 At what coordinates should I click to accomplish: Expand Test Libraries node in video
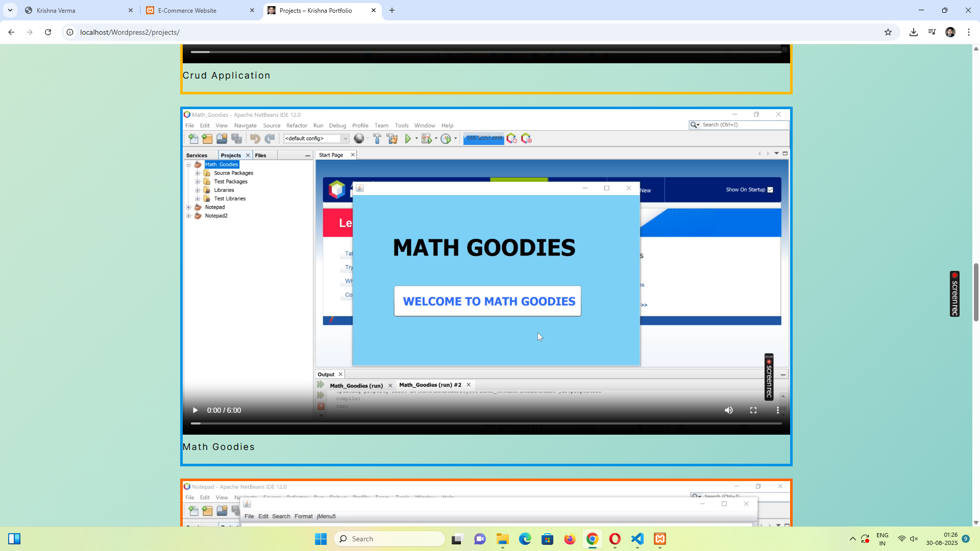coord(198,199)
